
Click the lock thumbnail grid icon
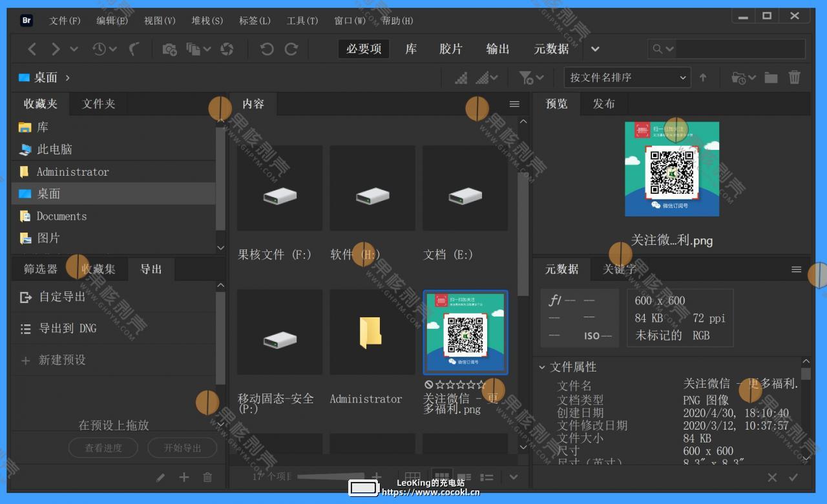[412, 478]
